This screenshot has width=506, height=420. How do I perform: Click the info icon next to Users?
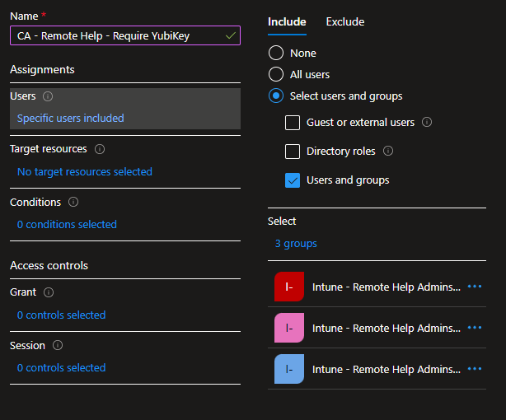(x=48, y=96)
